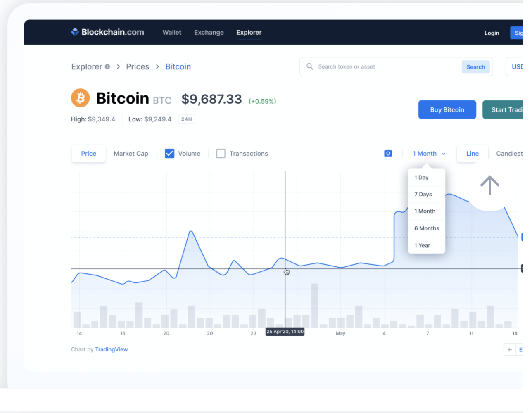Toggle the Price display option
Viewport: 532px width, 413px height.
pyautogui.click(x=88, y=153)
